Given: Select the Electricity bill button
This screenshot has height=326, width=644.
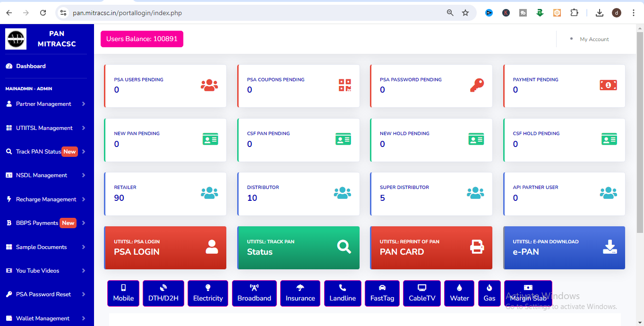Looking at the screenshot, I should [208, 293].
